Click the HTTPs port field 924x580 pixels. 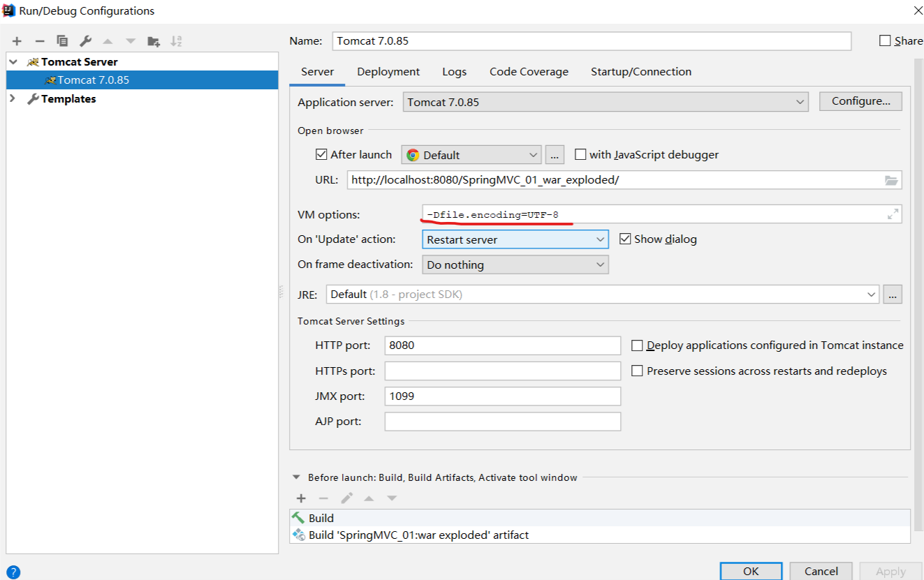click(x=503, y=371)
